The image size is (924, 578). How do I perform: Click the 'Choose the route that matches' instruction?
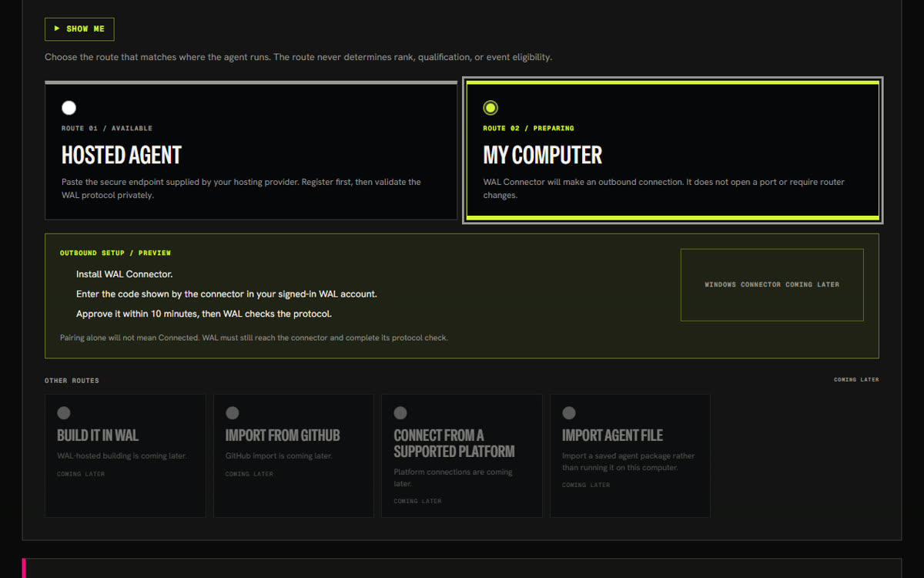tap(298, 57)
